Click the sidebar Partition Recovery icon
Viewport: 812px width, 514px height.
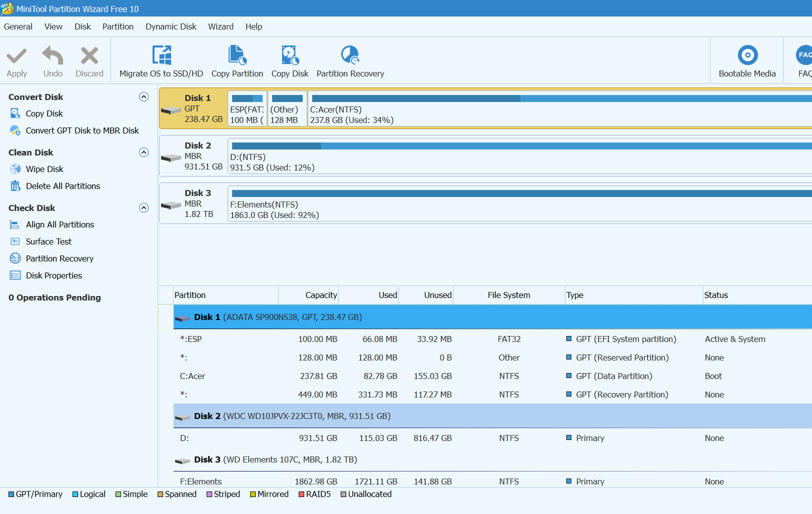[16, 258]
